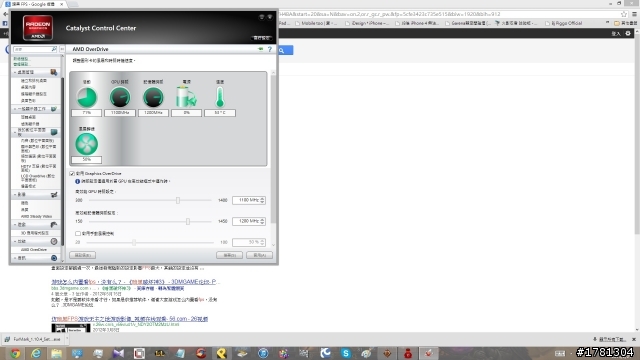640x360 pixels.
Task: Click the OverDrive panel vertical scrollbar
Action: click(x=273, y=159)
